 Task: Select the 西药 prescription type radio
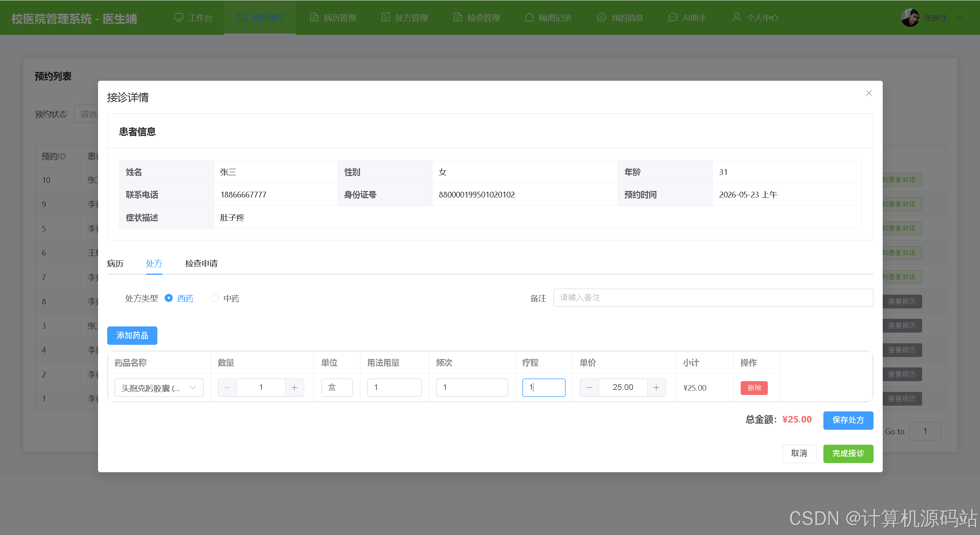pos(169,298)
